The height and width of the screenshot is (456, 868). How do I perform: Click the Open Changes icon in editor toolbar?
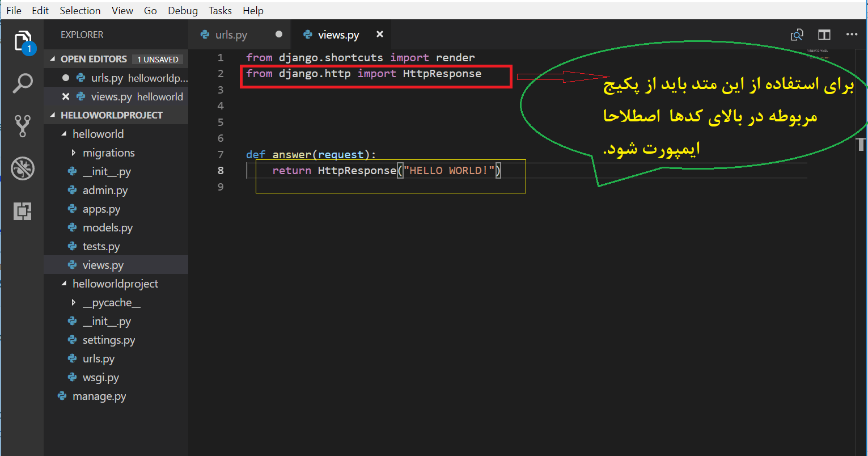(x=797, y=35)
